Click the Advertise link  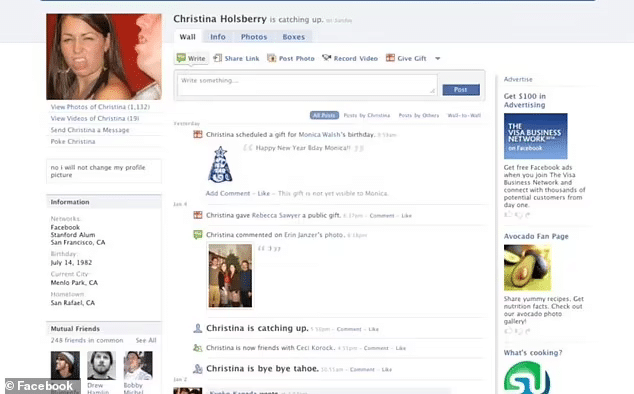pos(518,79)
